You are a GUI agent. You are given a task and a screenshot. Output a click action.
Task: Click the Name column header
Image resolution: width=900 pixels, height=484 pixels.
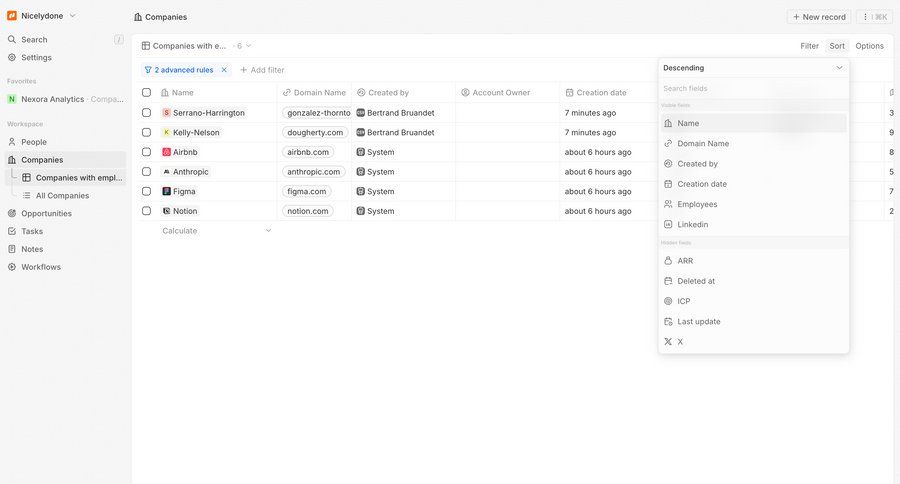[x=216, y=92]
